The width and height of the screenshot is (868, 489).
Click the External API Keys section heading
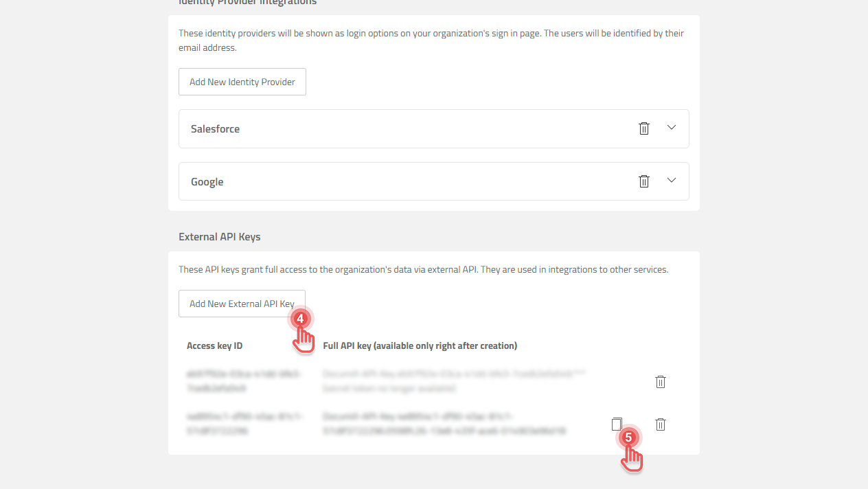click(x=219, y=236)
